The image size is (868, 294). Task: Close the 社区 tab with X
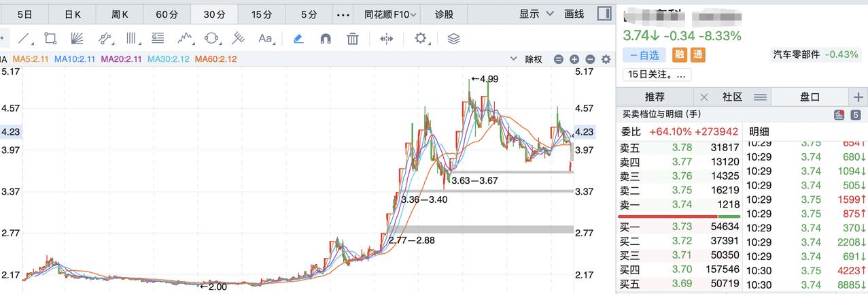click(x=704, y=97)
